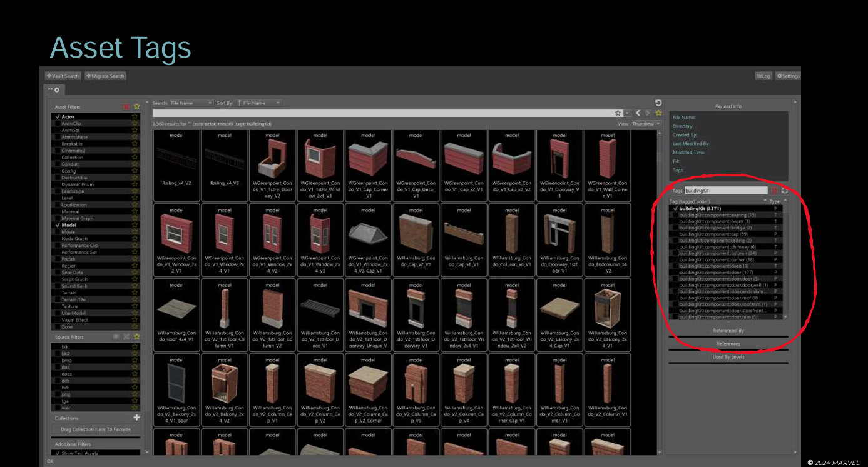Click the Drag Collection Here To Favorite area
The height and width of the screenshot is (467, 868).
(96, 429)
